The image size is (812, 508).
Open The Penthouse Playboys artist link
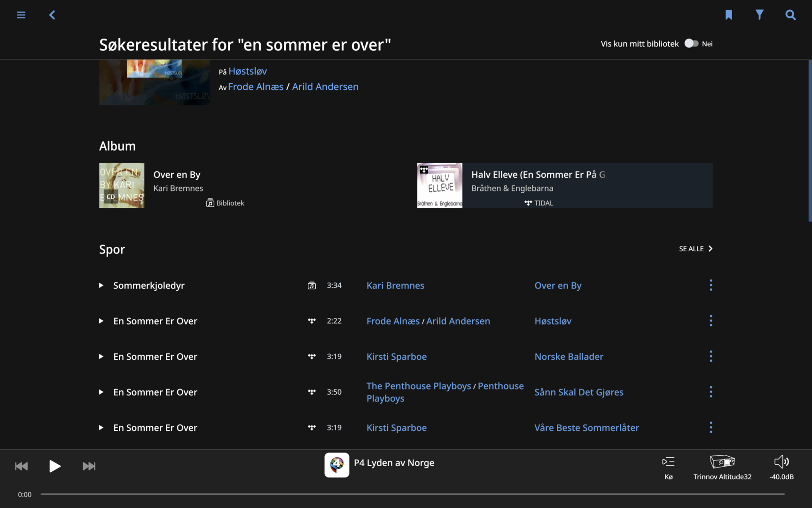point(419,386)
